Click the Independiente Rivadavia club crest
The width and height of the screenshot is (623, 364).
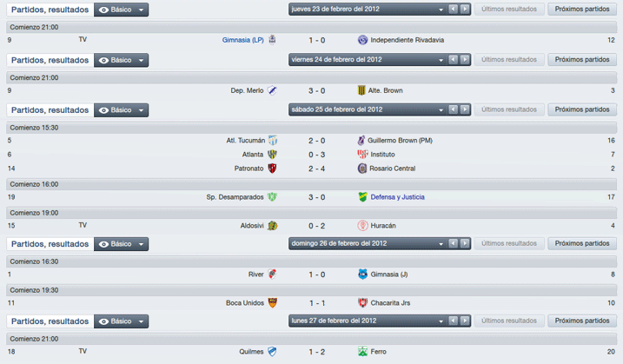point(362,40)
